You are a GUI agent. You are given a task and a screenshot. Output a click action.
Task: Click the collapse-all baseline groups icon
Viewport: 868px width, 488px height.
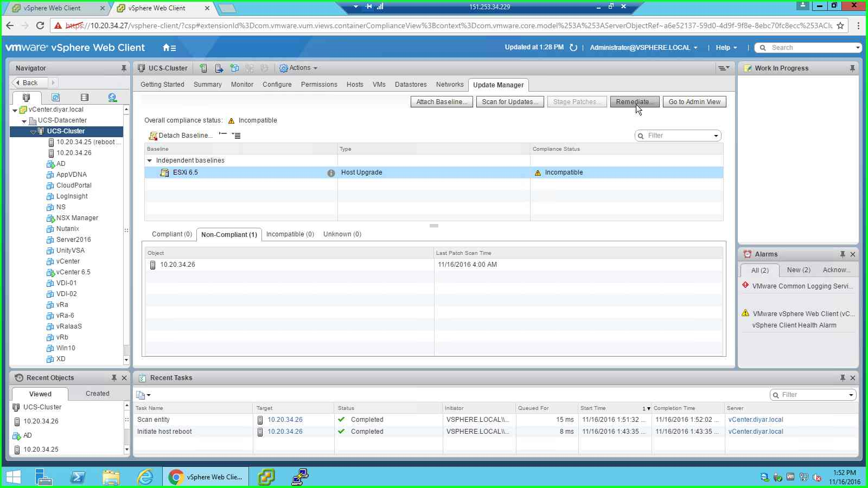(223, 134)
